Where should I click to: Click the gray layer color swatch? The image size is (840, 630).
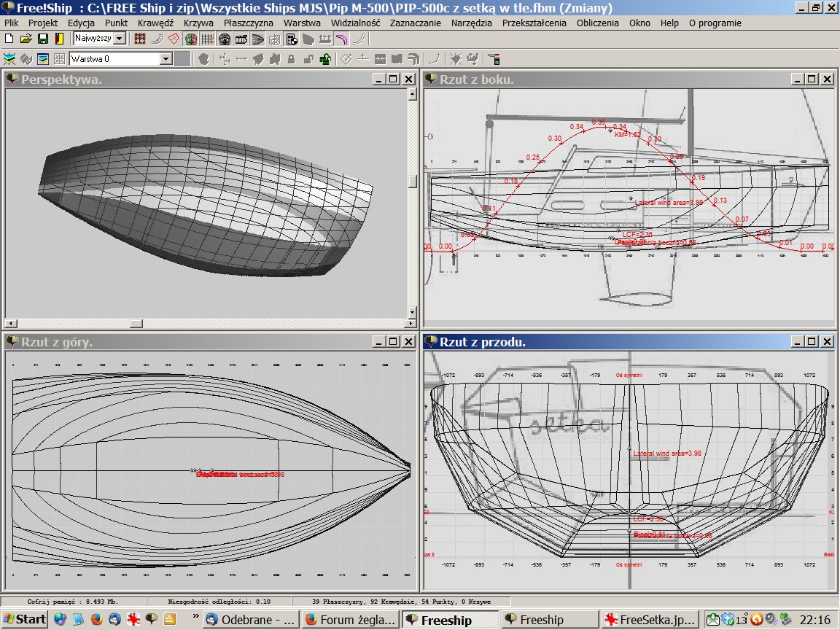[x=183, y=59]
